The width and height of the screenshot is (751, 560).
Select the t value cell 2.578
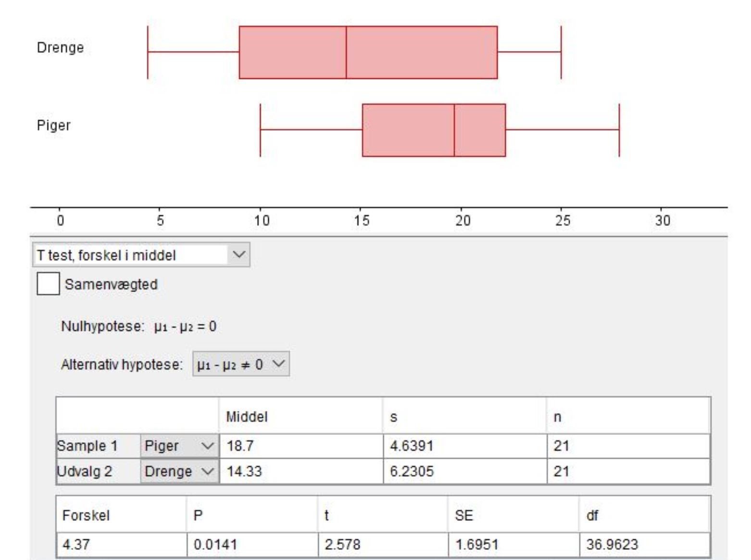point(383,545)
